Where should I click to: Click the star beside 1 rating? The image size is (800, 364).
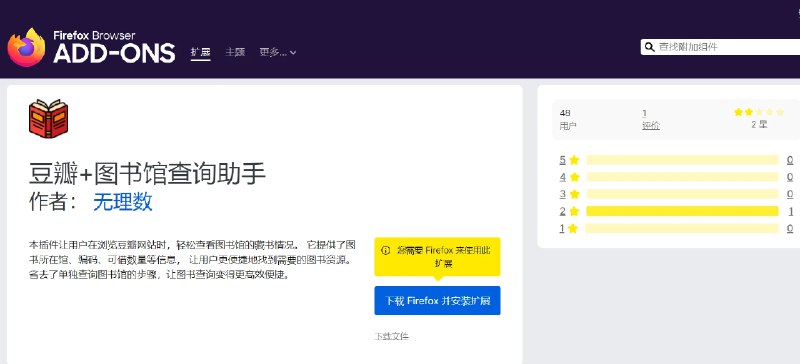(x=573, y=228)
